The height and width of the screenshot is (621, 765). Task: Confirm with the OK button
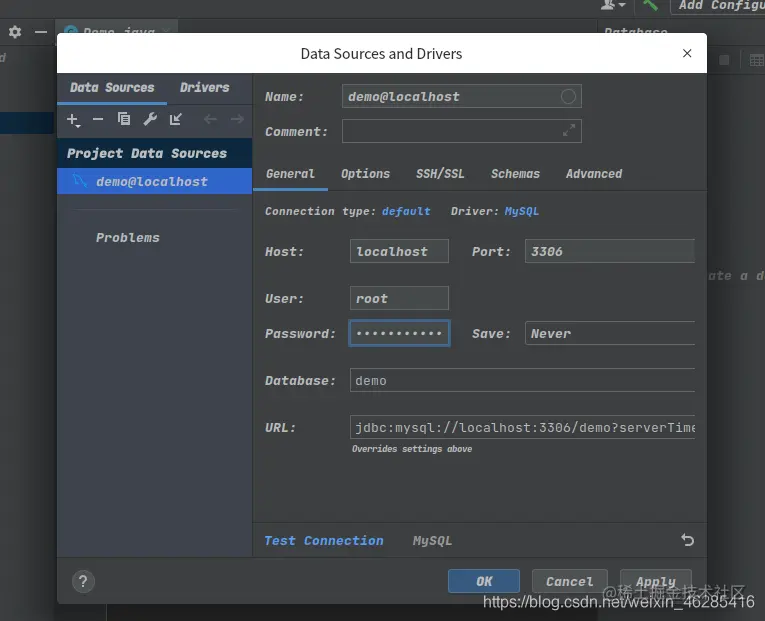pos(484,581)
